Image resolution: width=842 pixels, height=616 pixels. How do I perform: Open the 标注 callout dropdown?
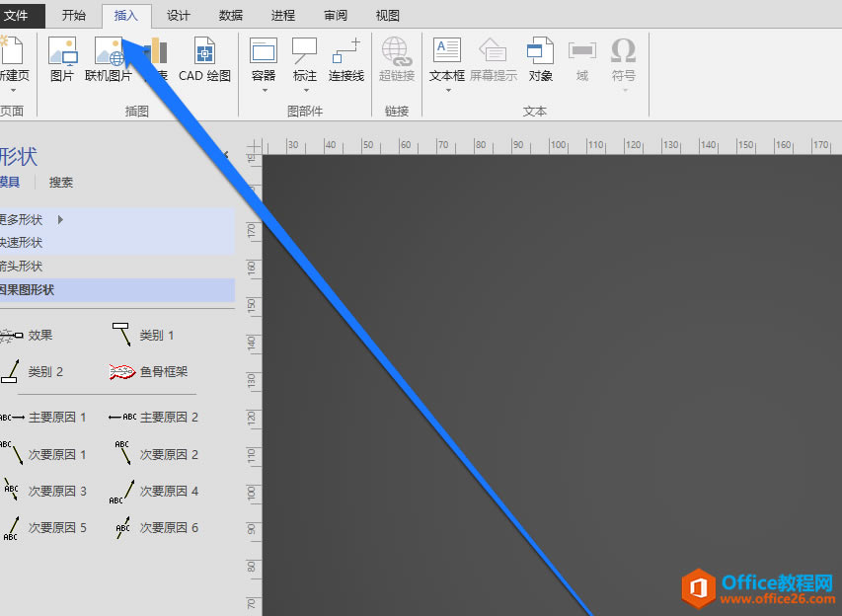pos(305,90)
